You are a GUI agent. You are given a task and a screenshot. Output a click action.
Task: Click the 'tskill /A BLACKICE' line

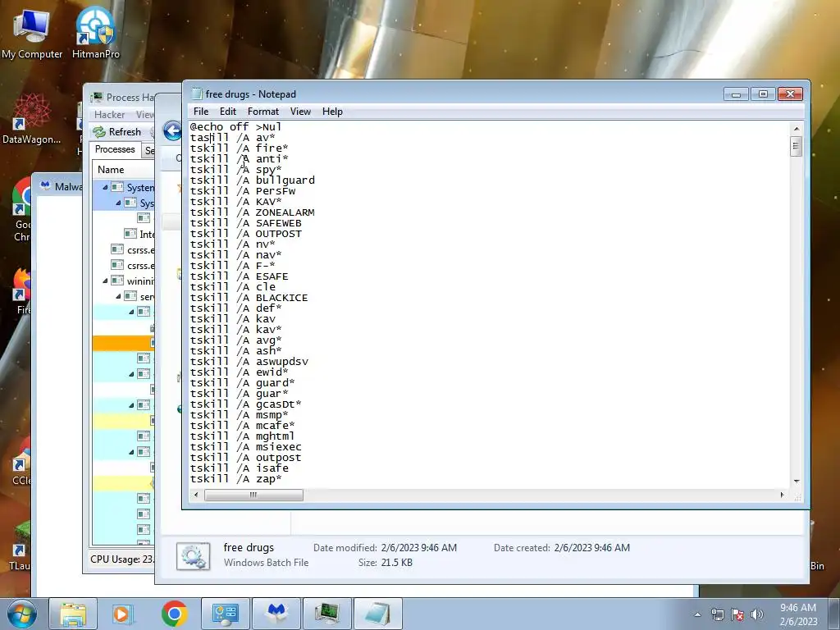click(249, 298)
